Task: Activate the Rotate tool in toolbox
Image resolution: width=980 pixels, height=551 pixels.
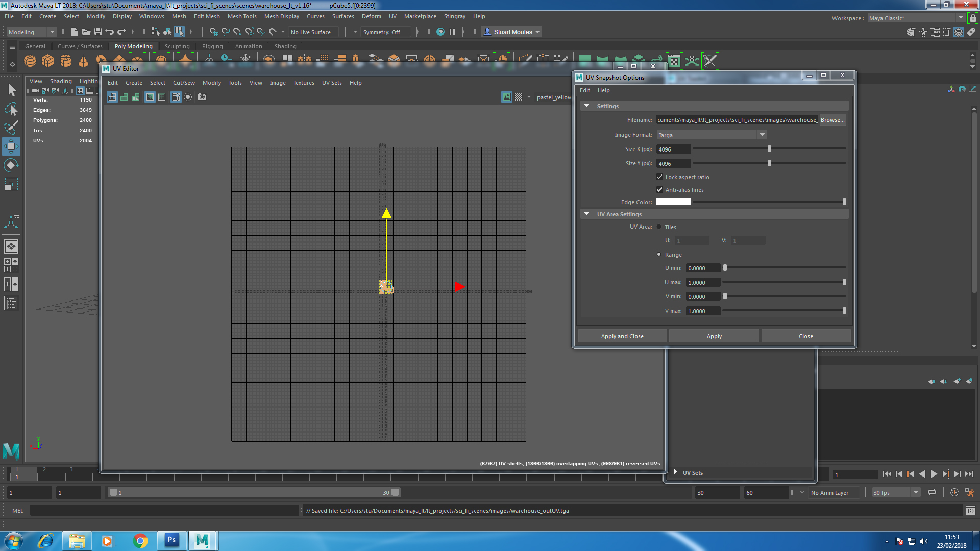Action: coord(11,165)
